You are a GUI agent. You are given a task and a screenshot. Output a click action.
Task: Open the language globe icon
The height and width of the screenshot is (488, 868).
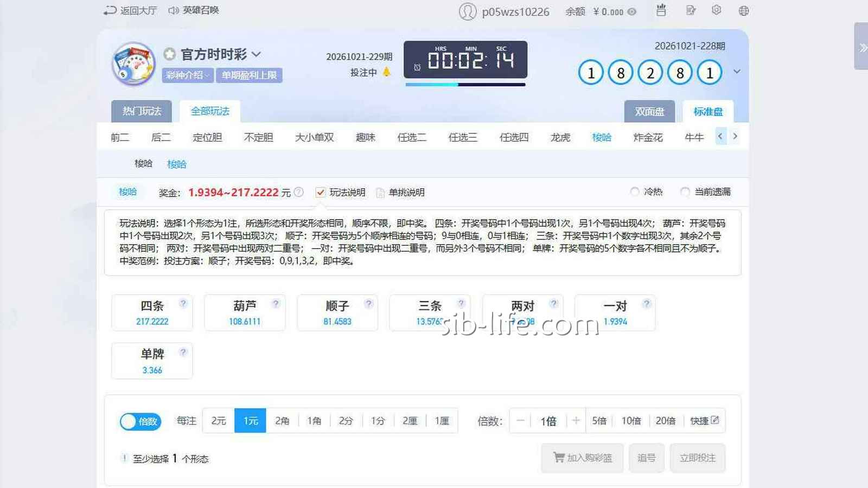[744, 11]
